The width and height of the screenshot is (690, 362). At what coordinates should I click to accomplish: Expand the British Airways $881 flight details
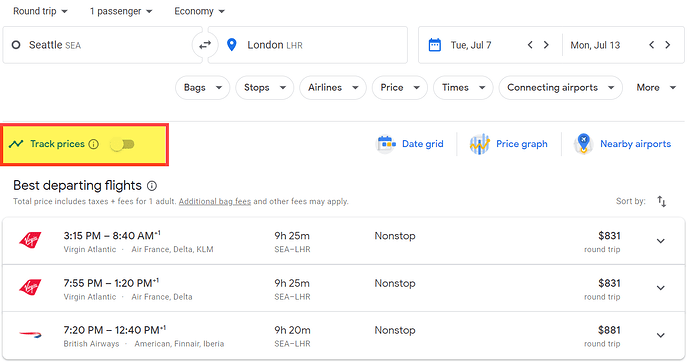661,335
